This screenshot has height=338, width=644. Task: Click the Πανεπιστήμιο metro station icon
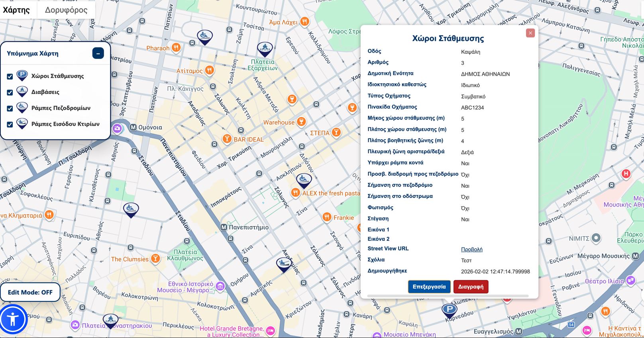pos(224,227)
